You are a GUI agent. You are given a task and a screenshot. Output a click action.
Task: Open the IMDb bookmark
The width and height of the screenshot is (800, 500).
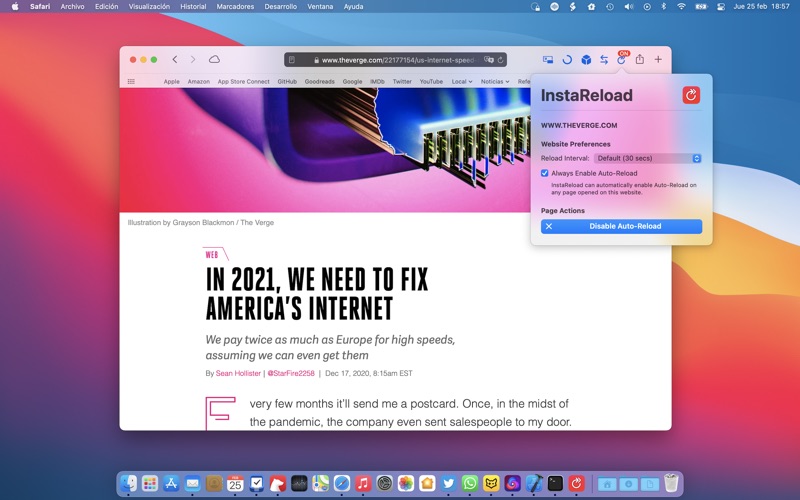[x=377, y=82]
